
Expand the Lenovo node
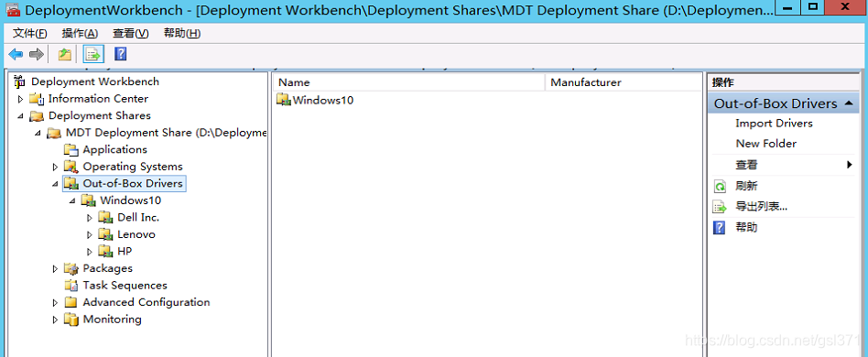coord(89,234)
